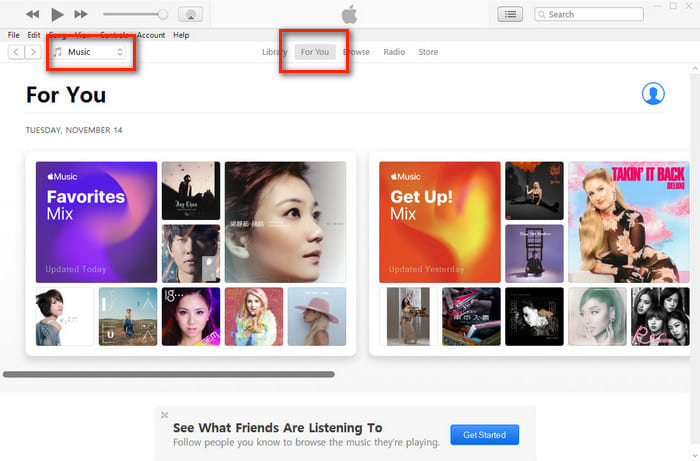Open the cassette tapes album cover
Viewport: 700px width, 461px height.
click(x=471, y=316)
